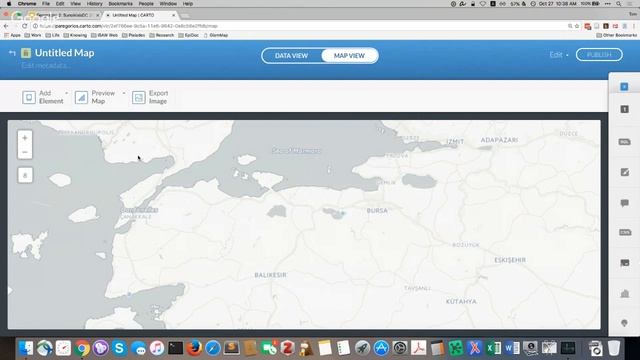Click the BALIKESIR label on the map
This screenshot has height=360, width=640.
(270, 275)
